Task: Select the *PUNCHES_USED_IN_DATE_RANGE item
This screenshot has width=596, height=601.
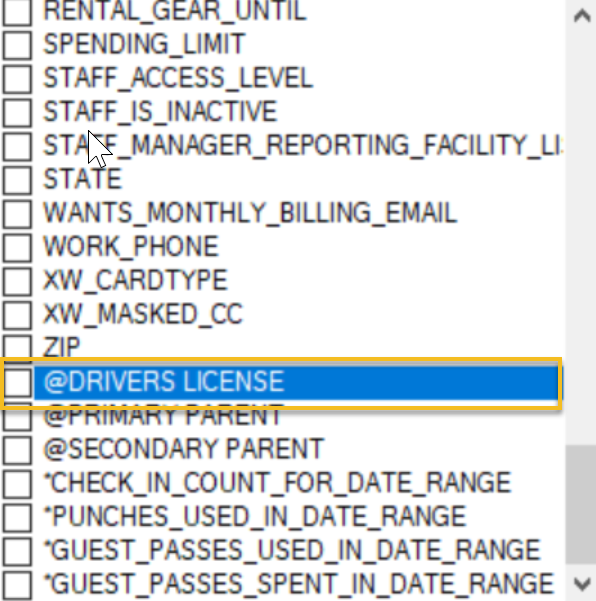Action: [x=255, y=517]
